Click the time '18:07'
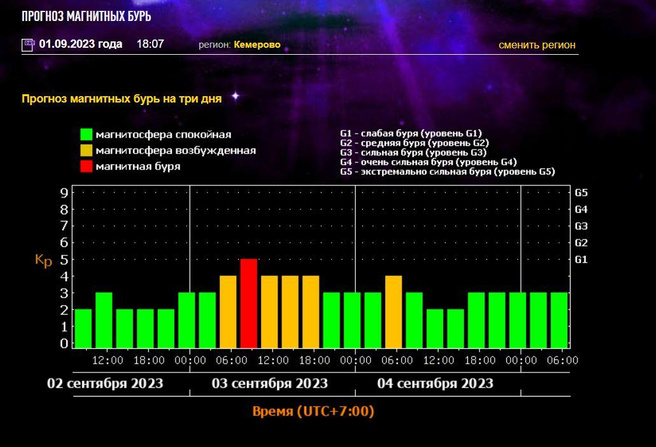The image size is (656, 447). 150,44
